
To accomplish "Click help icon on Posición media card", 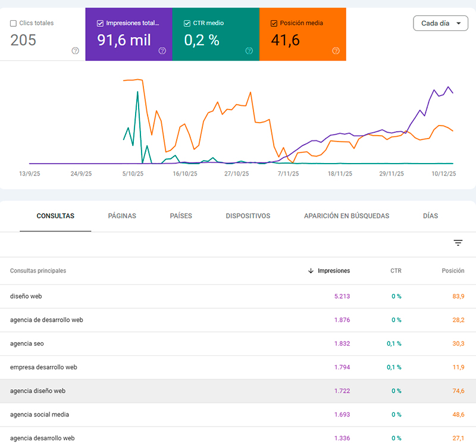I will (x=336, y=51).
